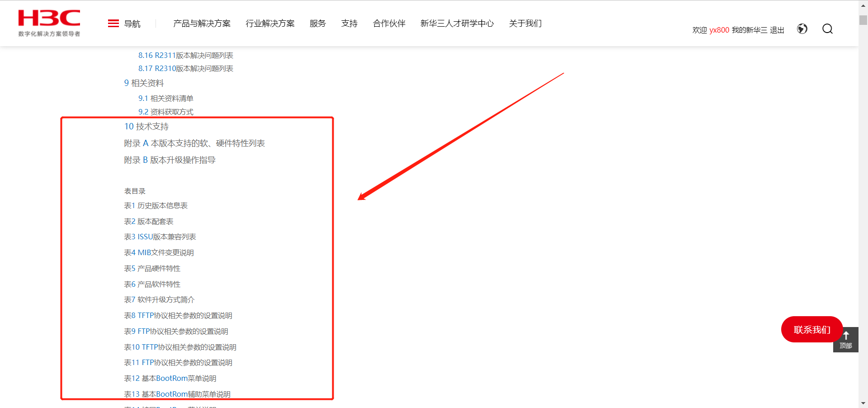Click the scrollbar down arrow

(863, 403)
